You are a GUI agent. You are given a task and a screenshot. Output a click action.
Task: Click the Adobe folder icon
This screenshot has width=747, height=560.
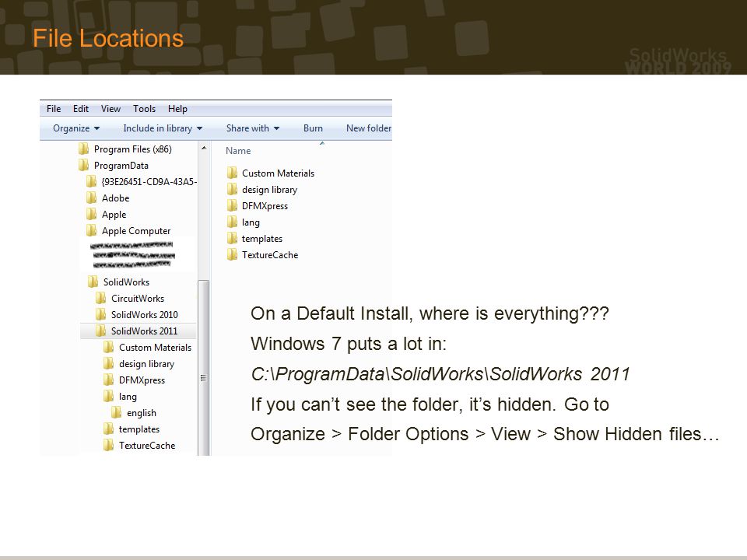pos(91,198)
